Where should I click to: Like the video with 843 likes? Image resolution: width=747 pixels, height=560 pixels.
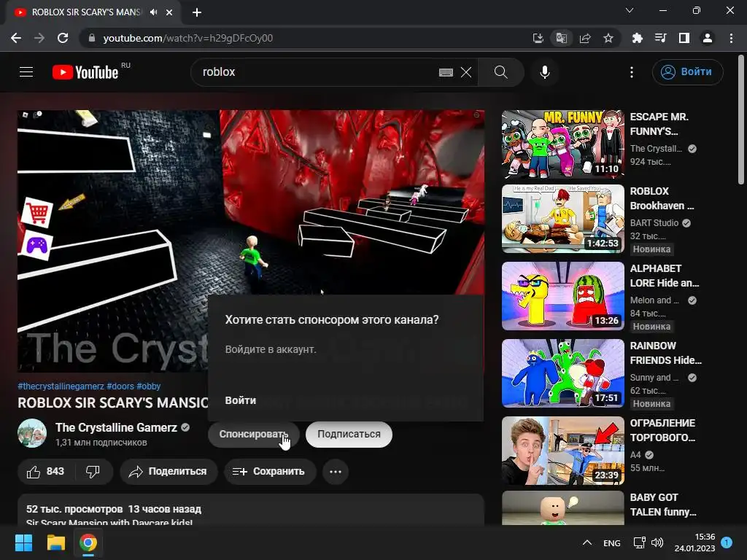(45, 472)
